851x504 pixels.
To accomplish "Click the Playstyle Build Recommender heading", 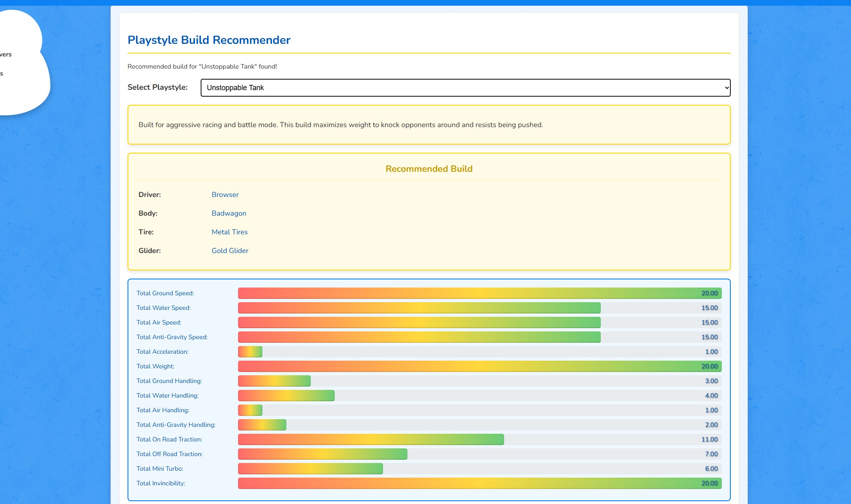I will (x=209, y=40).
